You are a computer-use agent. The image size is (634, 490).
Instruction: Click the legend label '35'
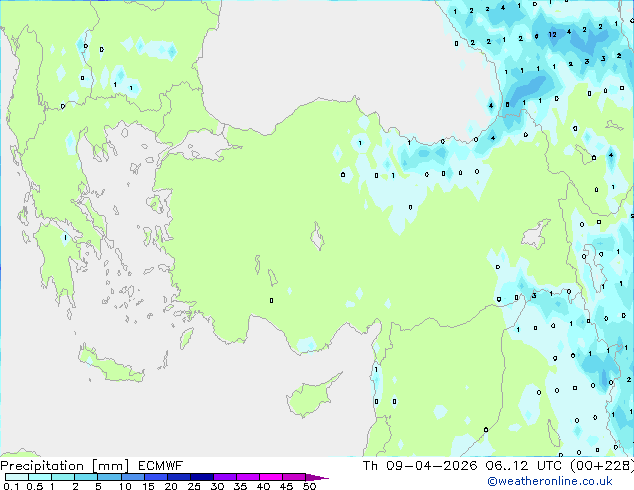pyautogui.click(x=240, y=486)
